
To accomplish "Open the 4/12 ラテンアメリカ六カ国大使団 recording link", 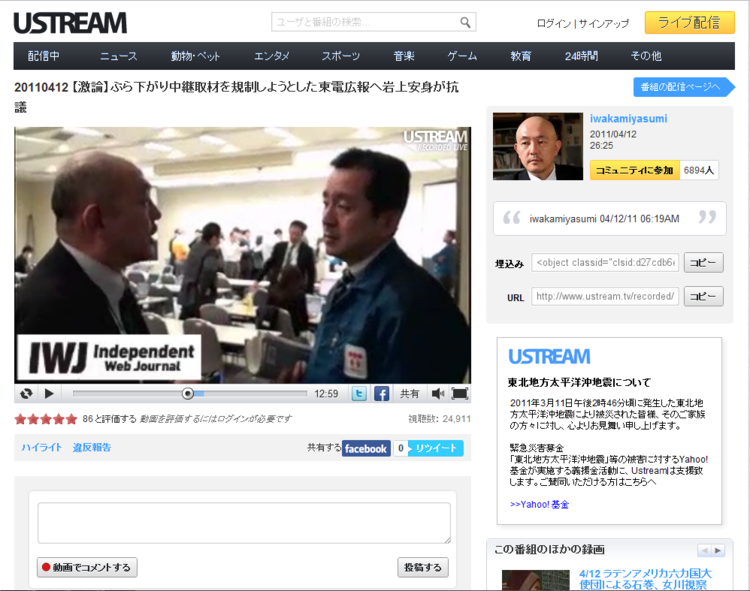I will point(646,579).
